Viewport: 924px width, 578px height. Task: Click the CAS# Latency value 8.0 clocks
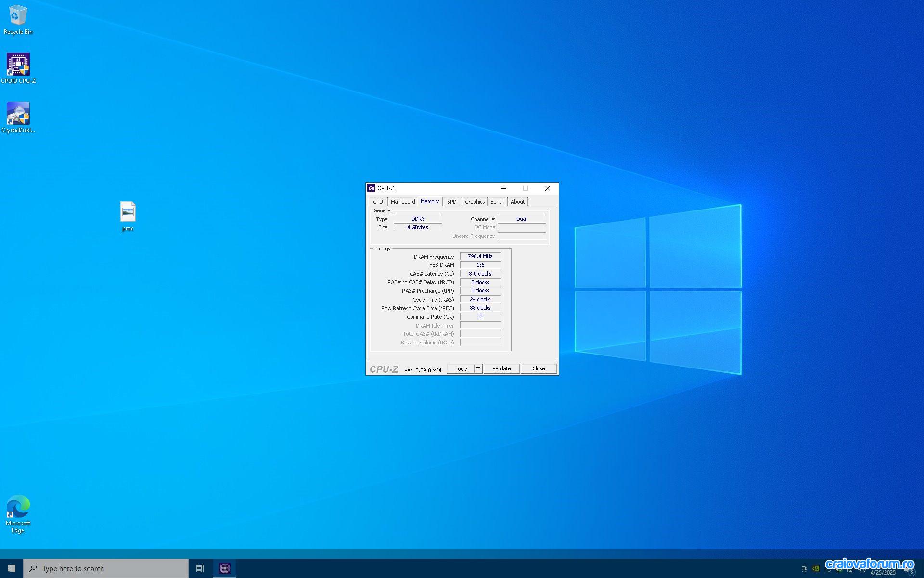click(480, 274)
